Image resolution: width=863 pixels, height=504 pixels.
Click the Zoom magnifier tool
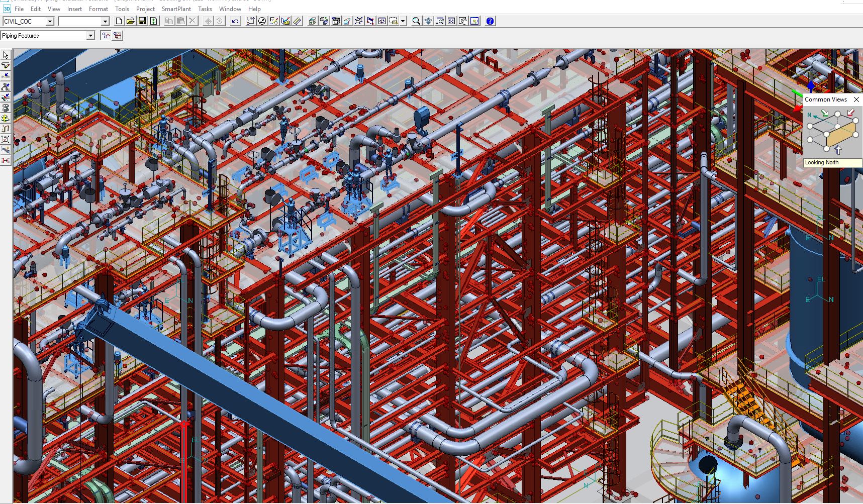(x=416, y=21)
